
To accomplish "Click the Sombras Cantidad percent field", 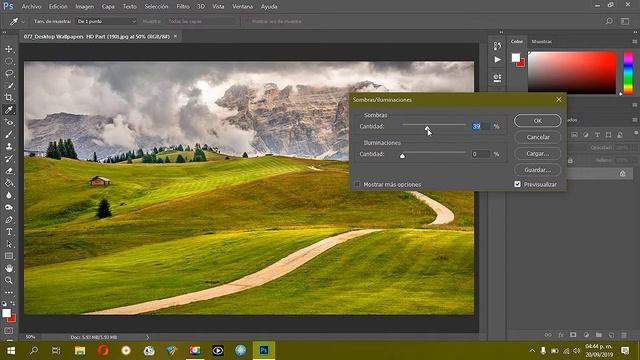I will [481, 127].
